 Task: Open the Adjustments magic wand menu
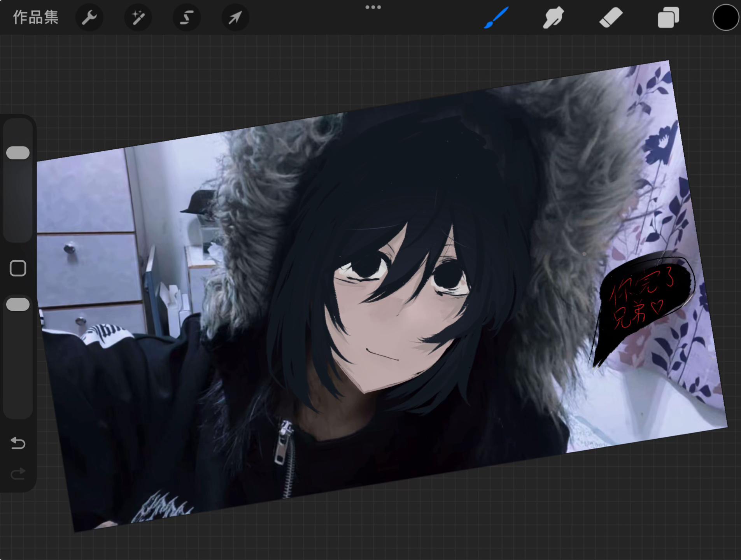point(138,17)
